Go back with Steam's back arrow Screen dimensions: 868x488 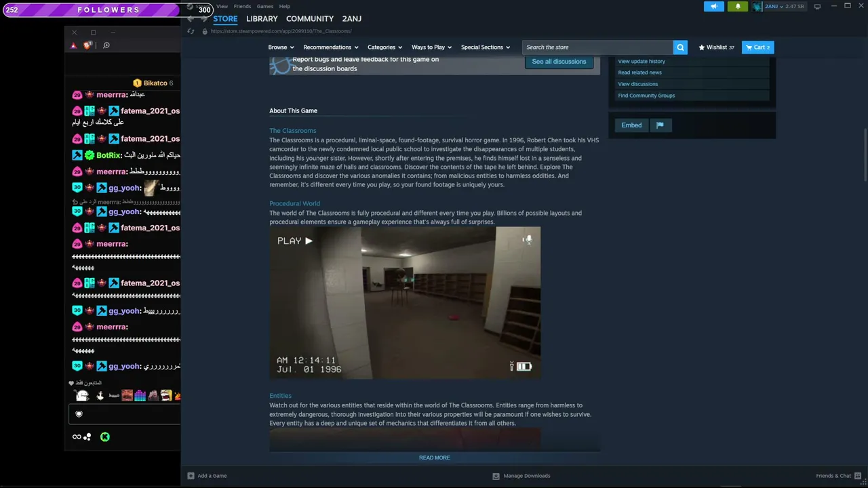(191, 19)
